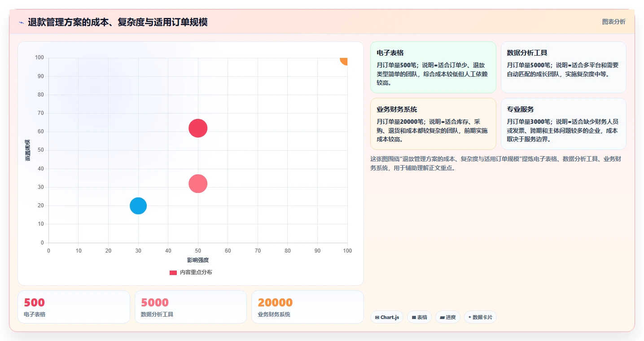Click the 业务财务系统 card description text
This screenshot has width=644, height=341.
coord(433,131)
